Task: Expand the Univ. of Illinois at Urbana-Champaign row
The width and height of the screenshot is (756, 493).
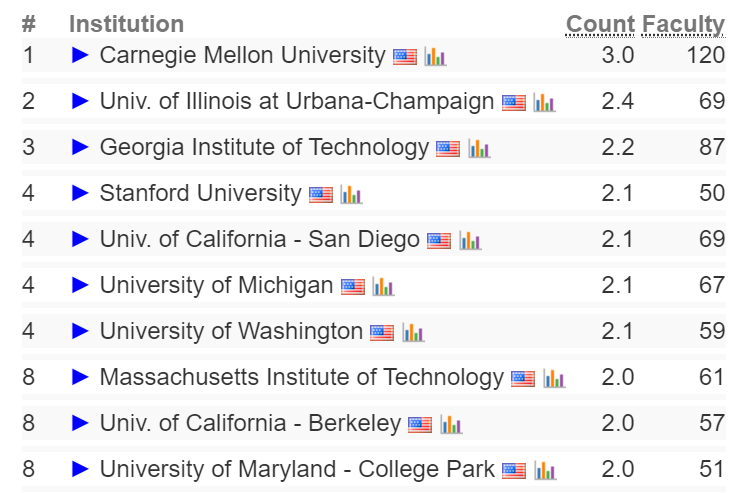Action: (80, 101)
